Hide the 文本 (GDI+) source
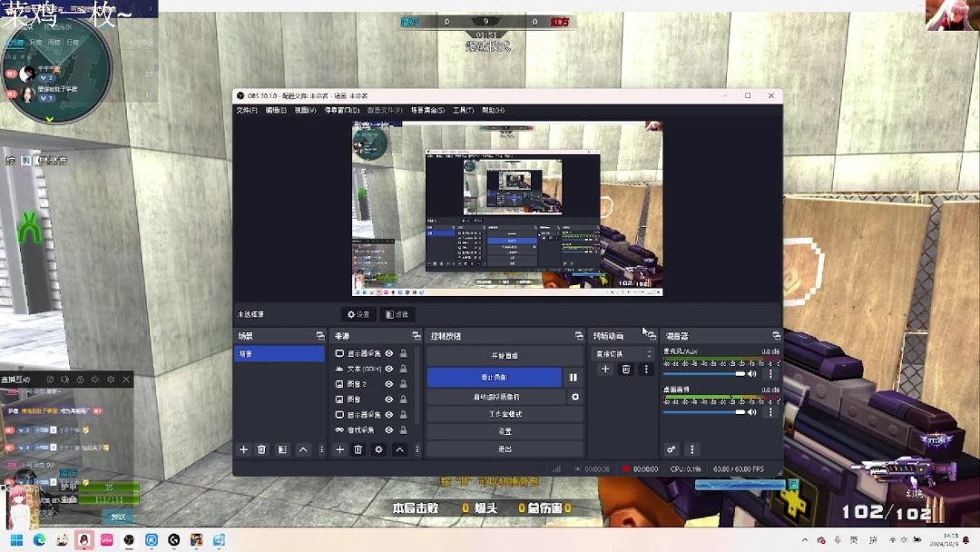 click(x=389, y=370)
